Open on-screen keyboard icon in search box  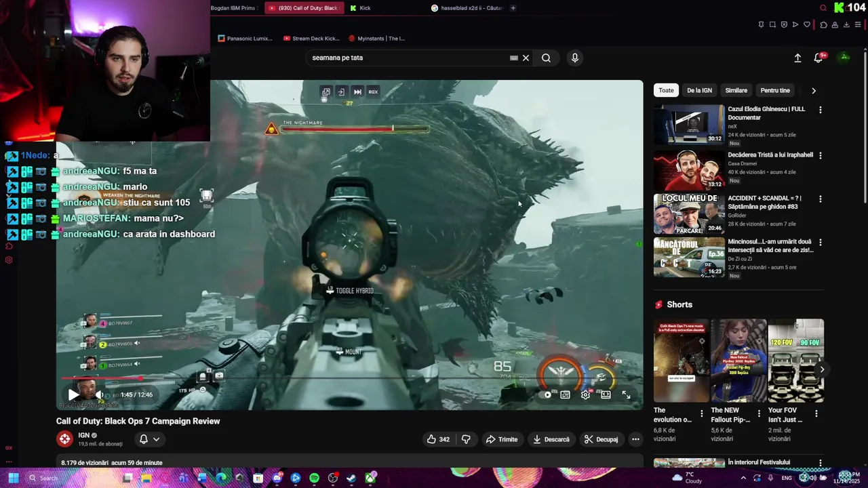(x=514, y=58)
